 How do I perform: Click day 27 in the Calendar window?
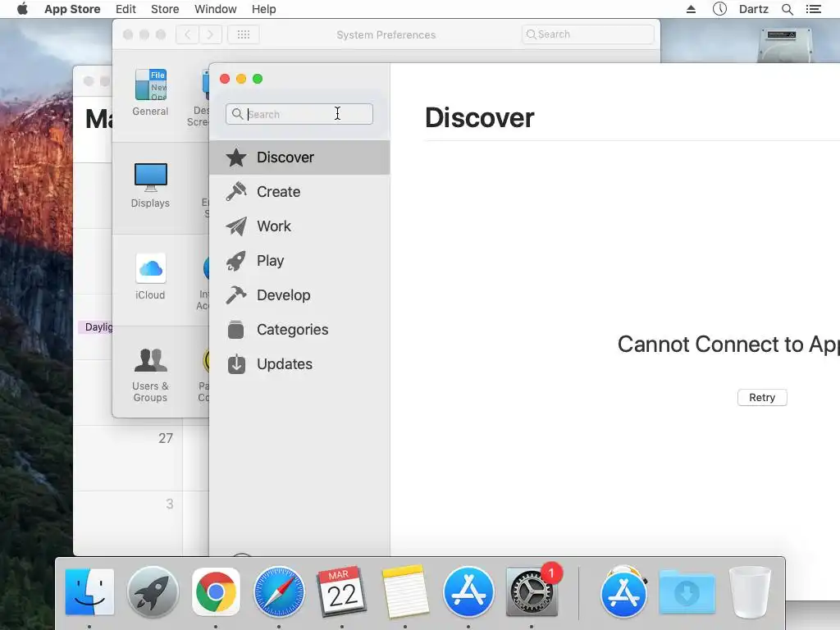166,438
